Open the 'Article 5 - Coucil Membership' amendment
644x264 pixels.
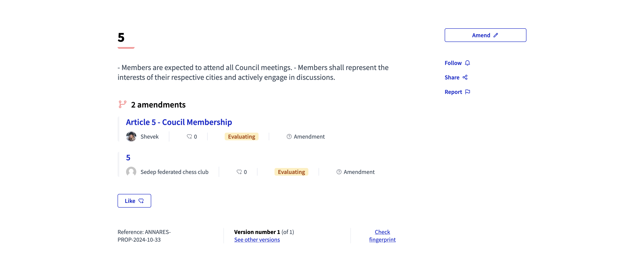[179, 122]
